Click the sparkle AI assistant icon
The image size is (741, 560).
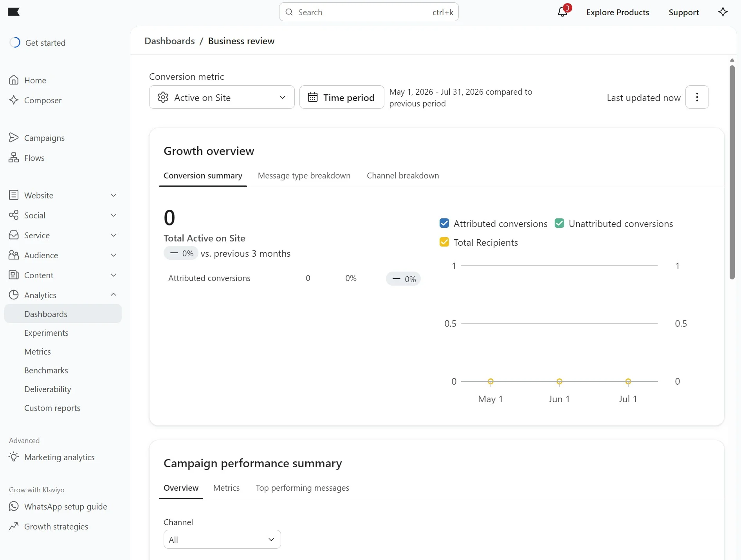point(723,12)
